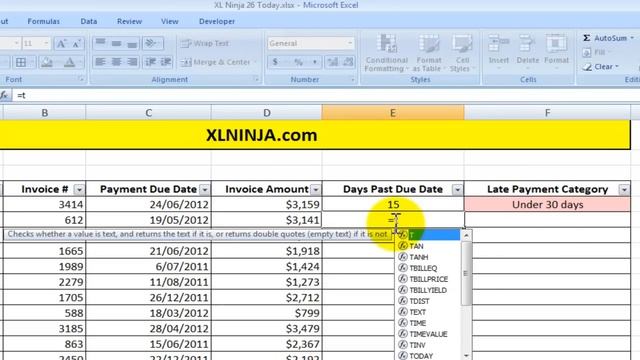The height and width of the screenshot is (360, 640).
Task: Open the Alignment dialog launcher
Action: click(x=256, y=80)
